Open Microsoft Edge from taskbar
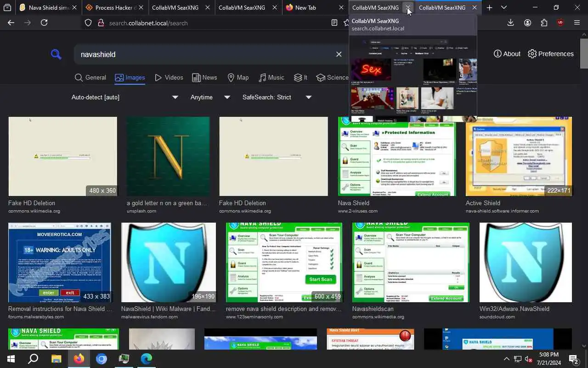The width and height of the screenshot is (588, 368). 147,359
